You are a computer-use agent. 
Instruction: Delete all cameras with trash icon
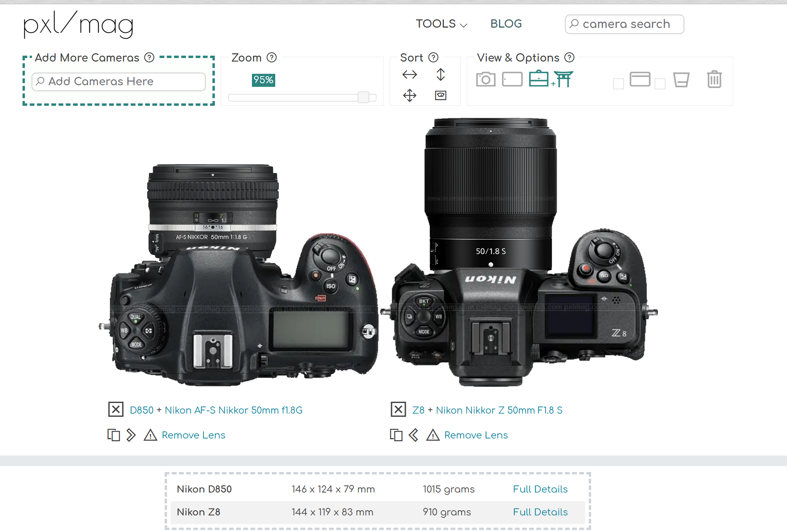coord(714,79)
